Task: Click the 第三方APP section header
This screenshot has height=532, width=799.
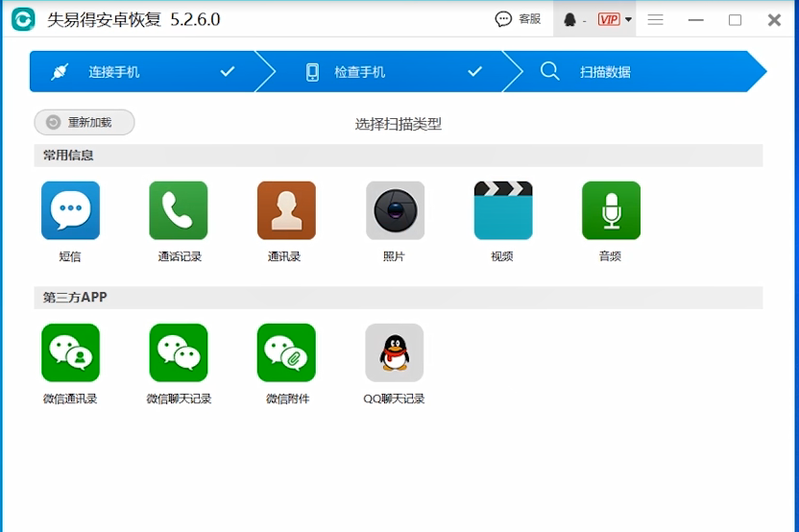Action: [x=399, y=298]
